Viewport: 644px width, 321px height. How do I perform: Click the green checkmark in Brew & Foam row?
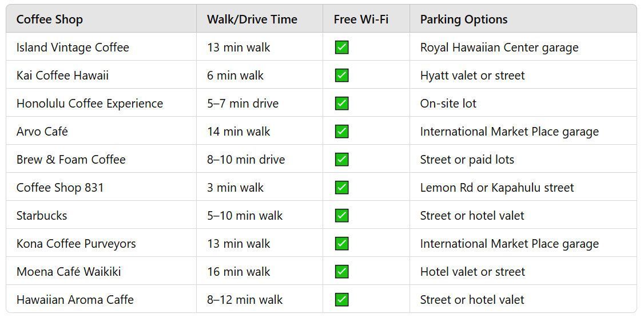(341, 160)
